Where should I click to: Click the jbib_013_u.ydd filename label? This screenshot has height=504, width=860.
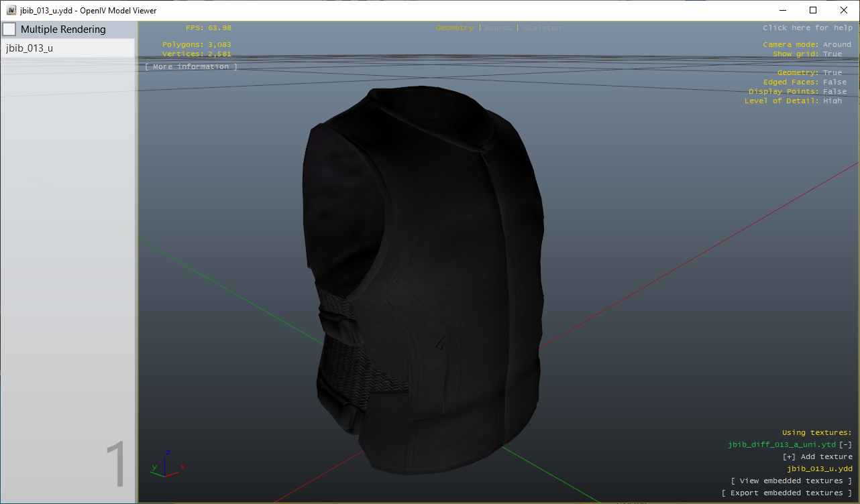pyautogui.click(x=820, y=468)
